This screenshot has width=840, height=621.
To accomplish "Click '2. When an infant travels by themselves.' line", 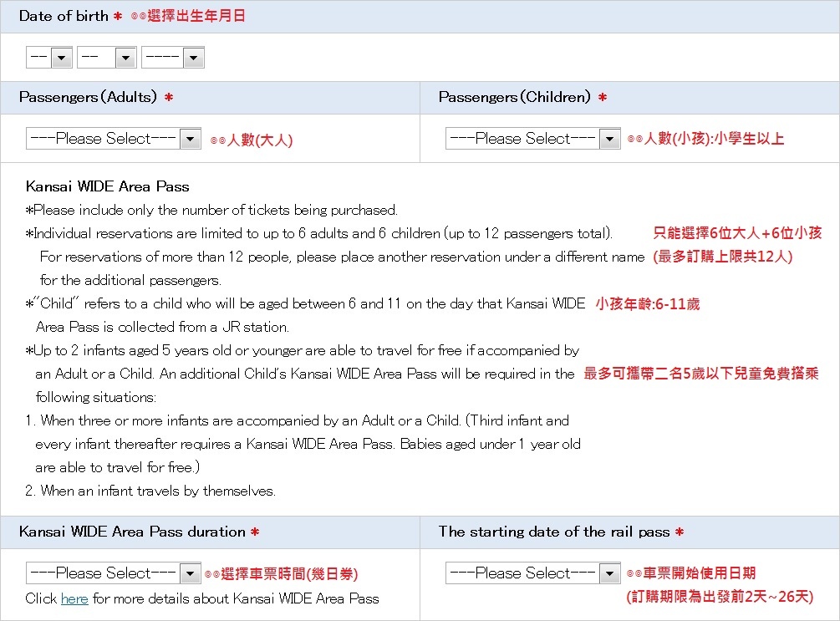I will point(150,491).
